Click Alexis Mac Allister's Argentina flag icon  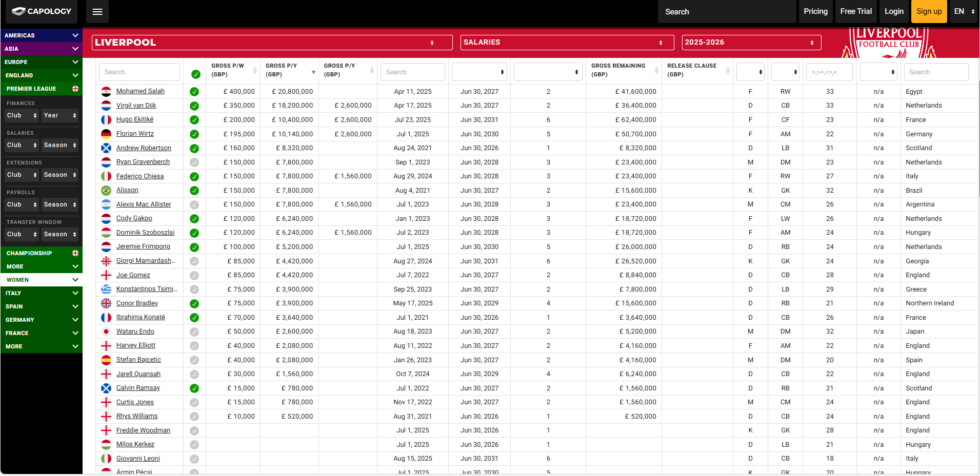(106, 204)
